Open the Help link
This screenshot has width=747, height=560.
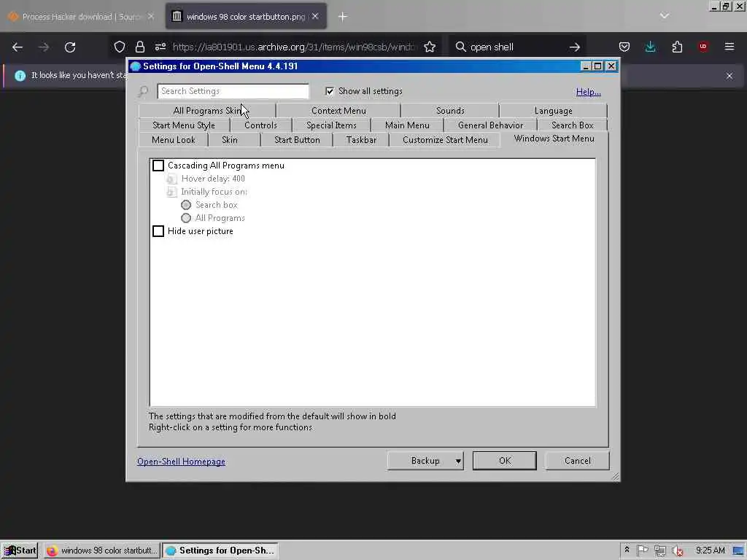click(589, 92)
